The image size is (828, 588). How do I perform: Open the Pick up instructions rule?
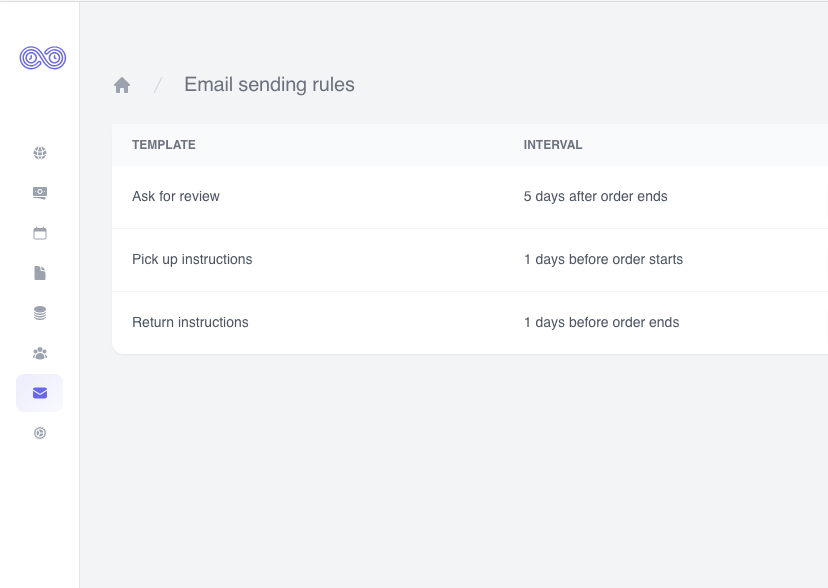tap(192, 259)
